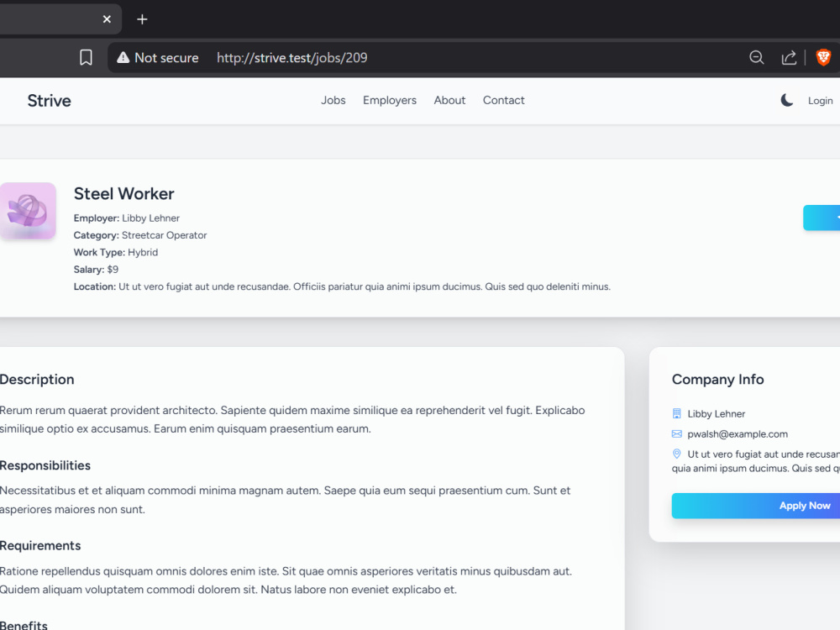840x630 pixels.
Task: Open the Jobs nav link
Action: tap(333, 100)
